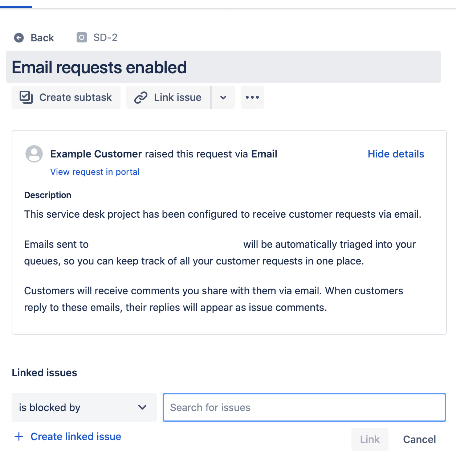Image resolution: width=456 pixels, height=476 pixels.
Task: Cancel linking an issue
Action: (419, 439)
